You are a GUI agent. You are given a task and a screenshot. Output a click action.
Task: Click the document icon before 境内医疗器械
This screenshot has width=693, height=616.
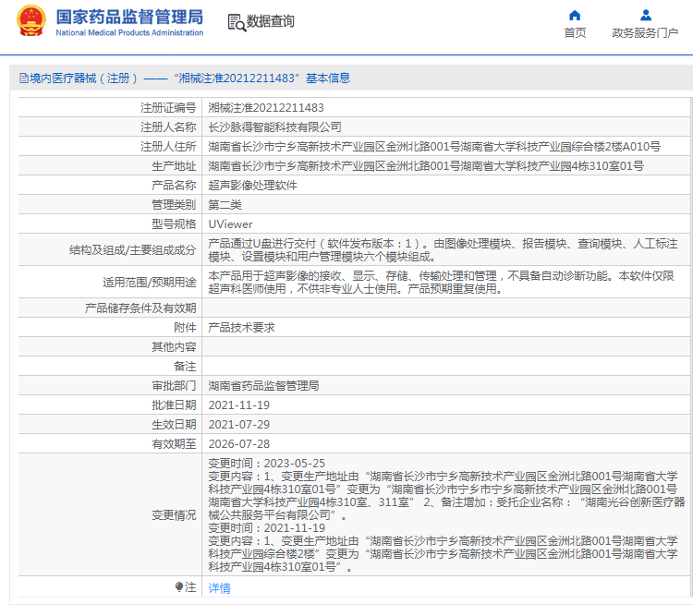24,79
